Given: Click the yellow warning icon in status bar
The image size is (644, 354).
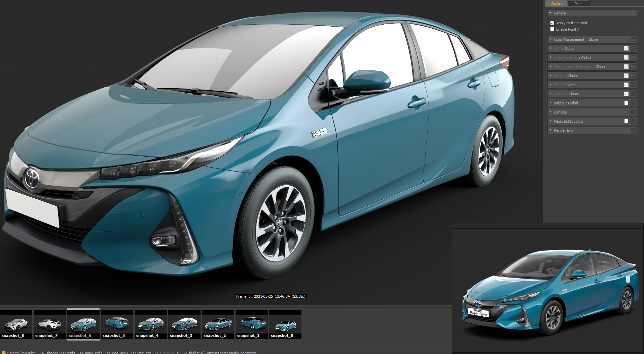Looking at the screenshot, I should tap(4, 352).
